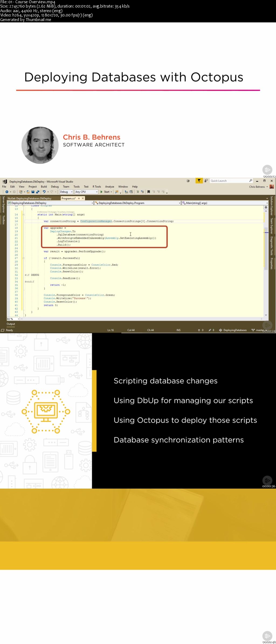Image resolution: width=276 pixels, height=644 pixels.
Task: Open the Build menu
Action: [44, 186]
